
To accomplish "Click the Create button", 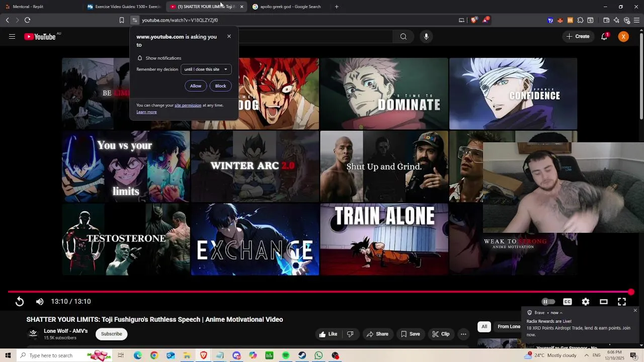I will (578, 37).
